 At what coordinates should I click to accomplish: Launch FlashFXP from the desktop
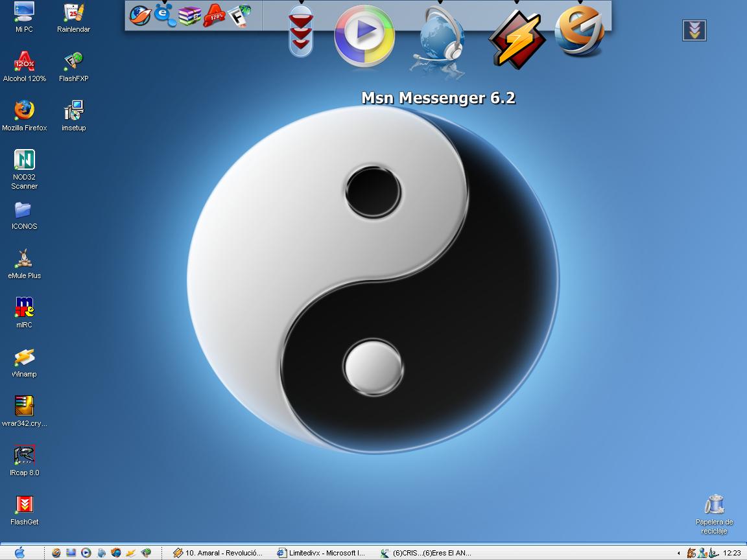[x=73, y=67]
